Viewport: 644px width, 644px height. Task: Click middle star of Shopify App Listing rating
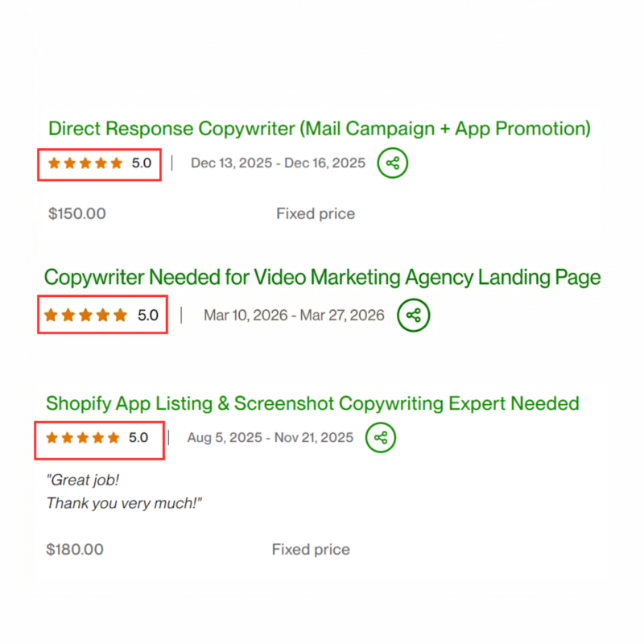84,438
